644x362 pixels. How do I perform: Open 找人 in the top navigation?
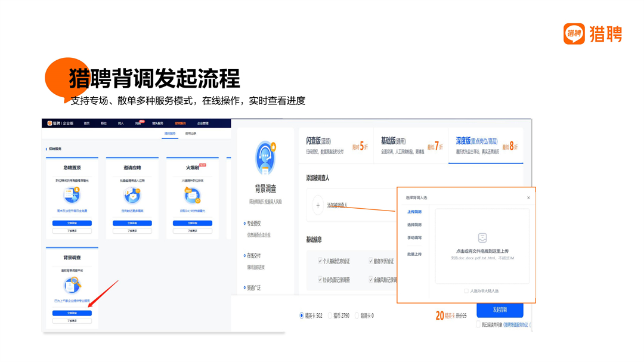pyautogui.click(x=120, y=123)
